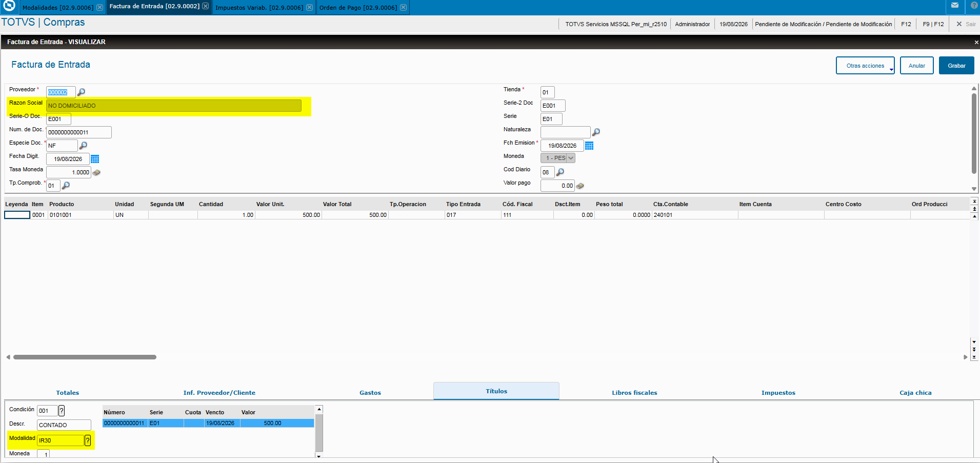Click the Modalidad field containing IR30
Viewport: 980px width, 463px height.
tap(61, 440)
